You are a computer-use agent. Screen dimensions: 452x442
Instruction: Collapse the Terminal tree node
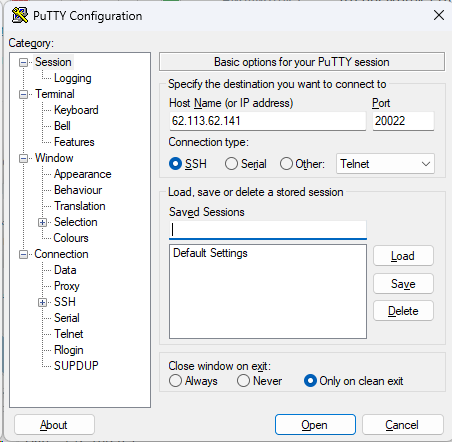(x=23, y=94)
